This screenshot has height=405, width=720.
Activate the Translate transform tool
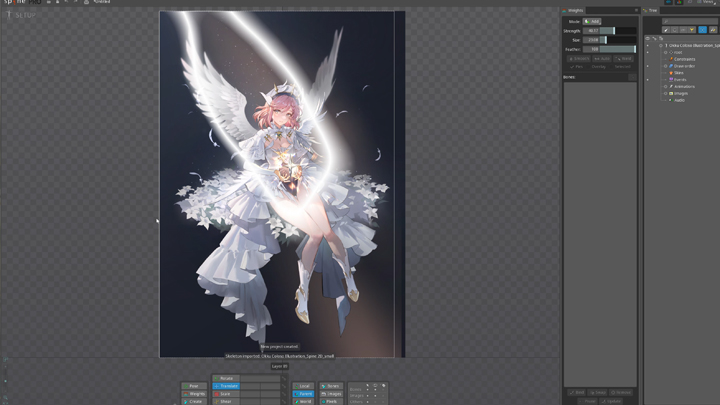(226, 386)
